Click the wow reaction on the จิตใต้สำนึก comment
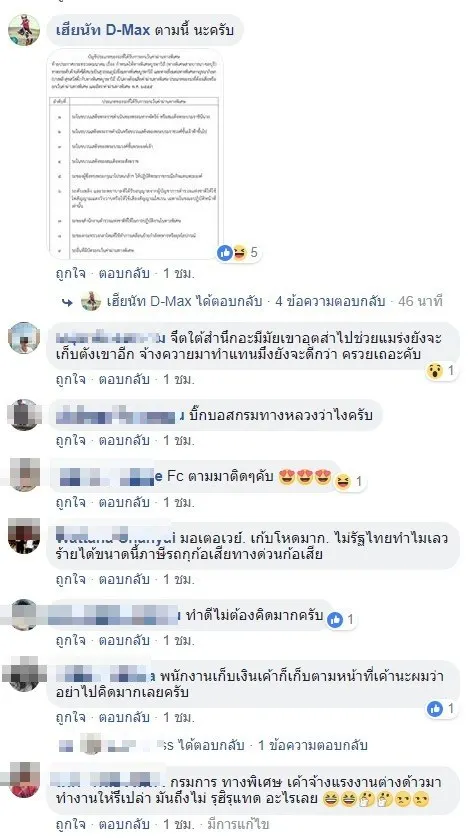The image size is (476, 839). 434,370
